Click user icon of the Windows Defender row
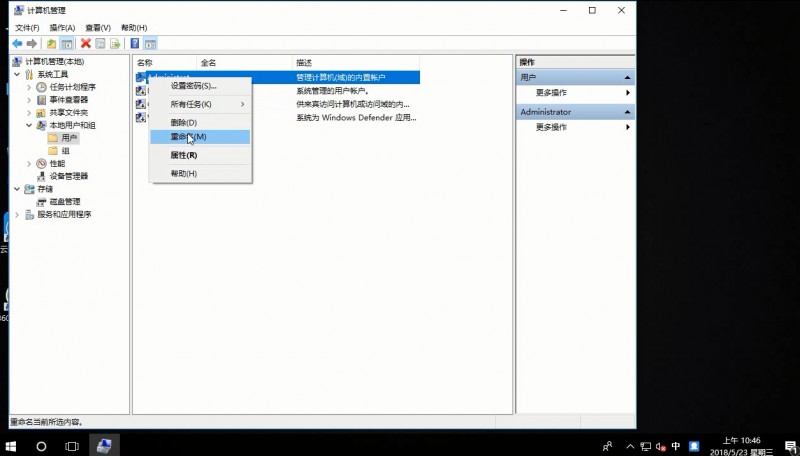Viewport: 800px width, 456px height. [141, 117]
